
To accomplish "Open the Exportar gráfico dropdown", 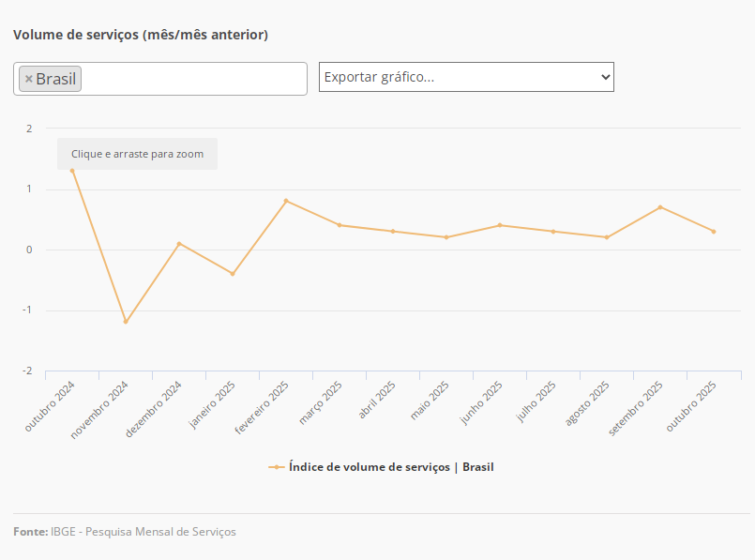I will tap(466, 77).
